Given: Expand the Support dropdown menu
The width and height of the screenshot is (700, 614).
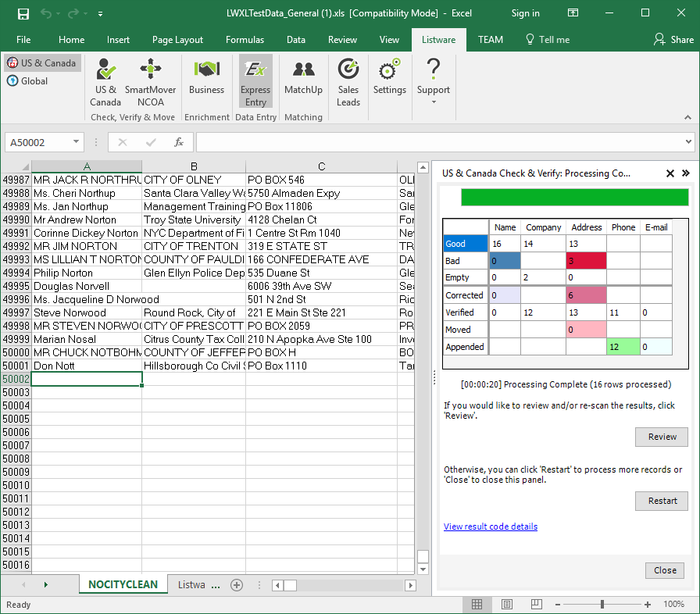Looking at the screenshot, I should (433, 102).
